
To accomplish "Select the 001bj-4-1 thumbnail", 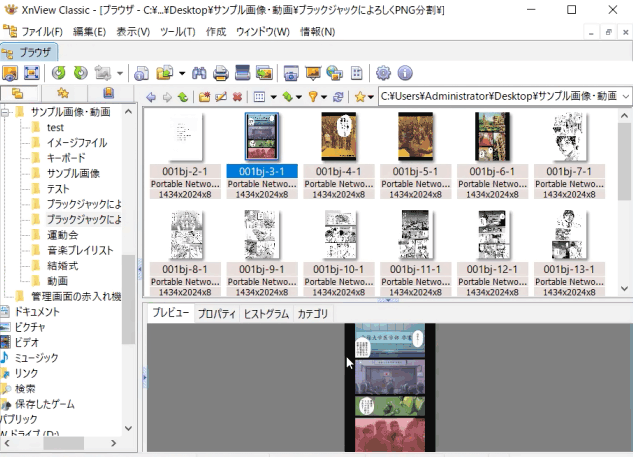I will pyautogui.click(x=339, y=156).
